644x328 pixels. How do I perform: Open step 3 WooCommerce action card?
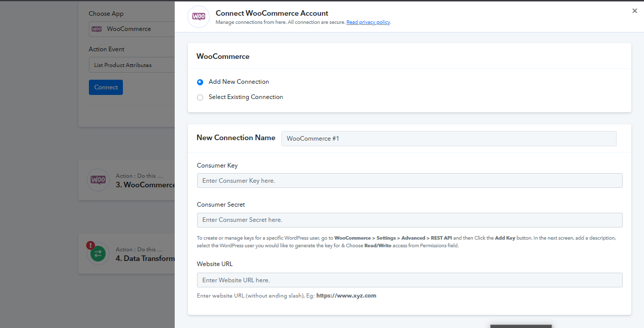tap(126, 180)
